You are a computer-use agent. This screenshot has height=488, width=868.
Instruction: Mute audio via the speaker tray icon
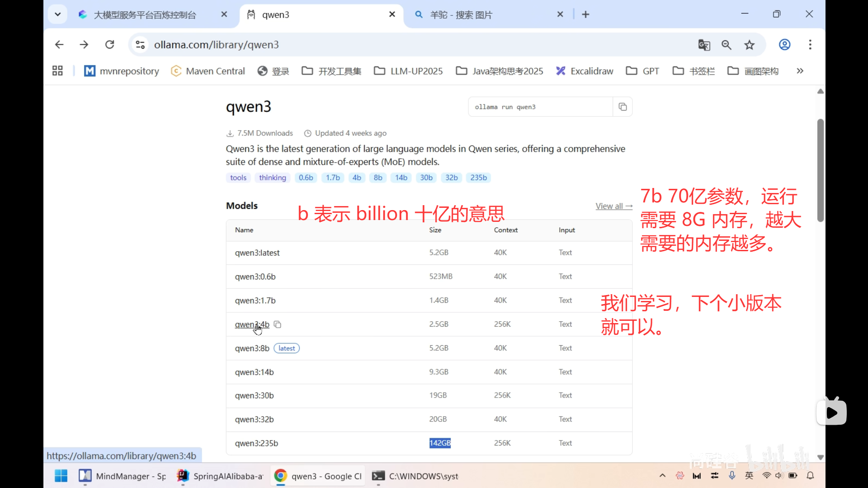point(779,475)
